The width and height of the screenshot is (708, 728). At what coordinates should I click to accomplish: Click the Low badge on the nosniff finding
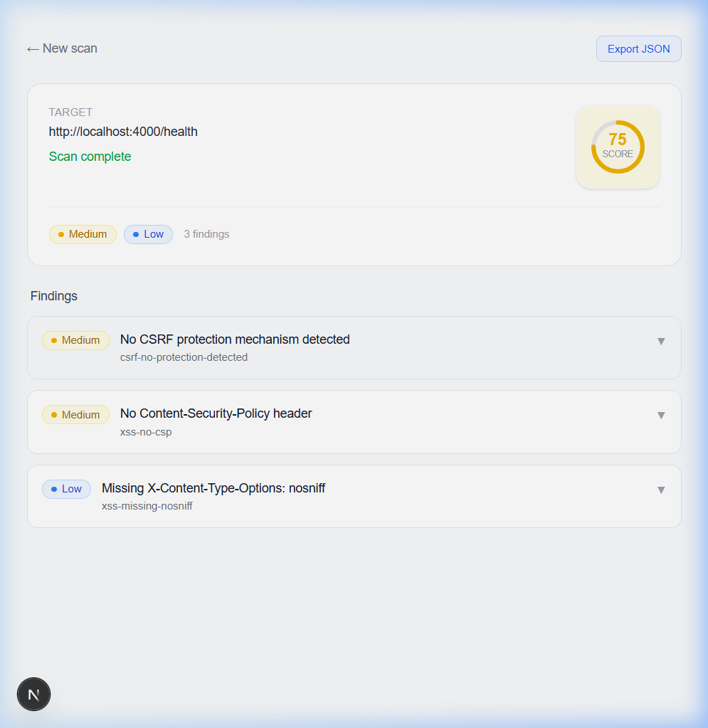point(66,490)
